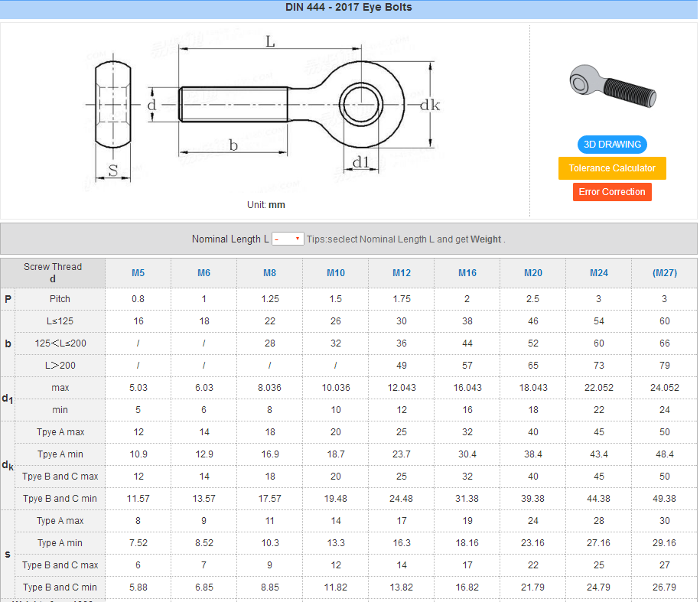
Task: Click the d1 max value 8.036
Action: pyautogui.click(x=269, y=388)
